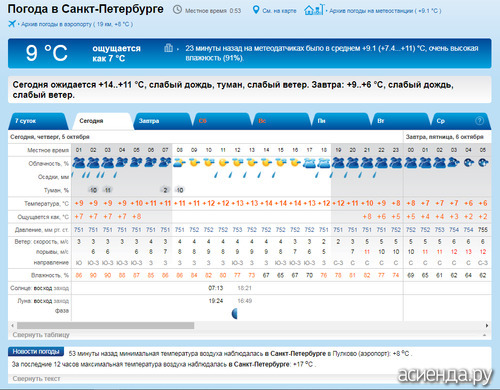Viewport: 500px width, 390px height.
Task: Click cloudiness icon for hour 19 today
Action: pyautogui.click(x=338, y=163)
